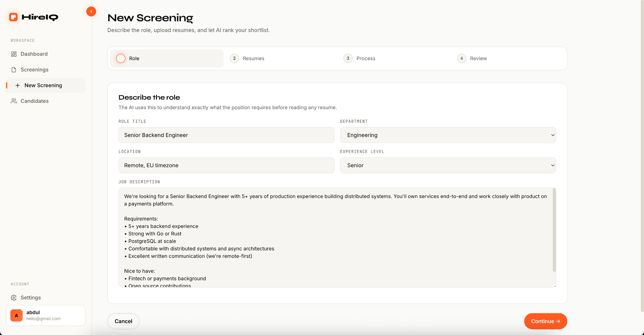Click the HireIQ brand name text
The width and height of the screenshot is (644, 335).
40,17
